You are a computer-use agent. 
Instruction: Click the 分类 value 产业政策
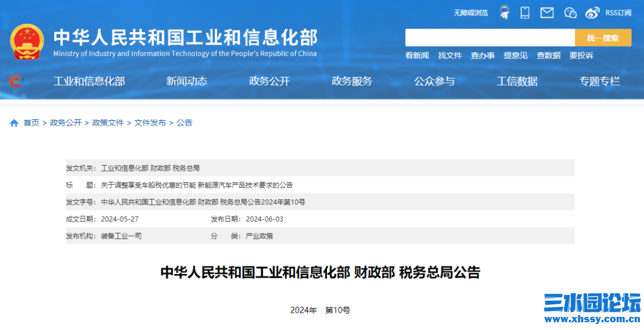tap(259, 236)
